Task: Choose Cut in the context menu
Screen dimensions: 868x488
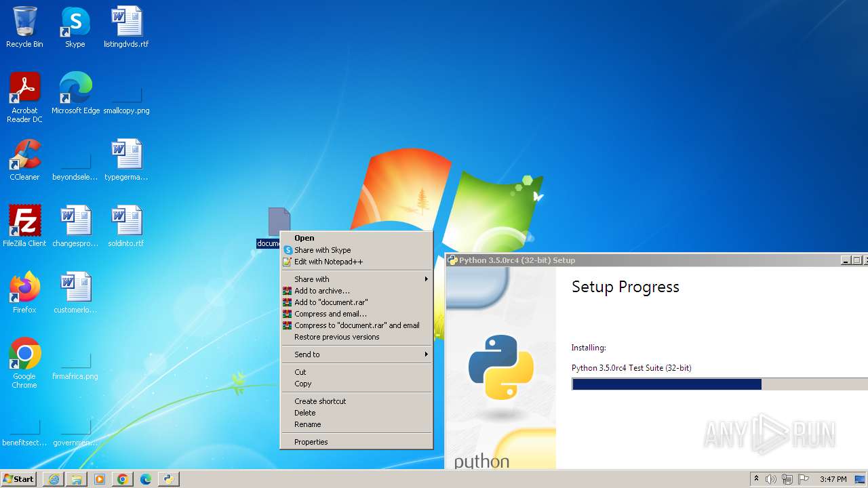Action: tap(357, 372)
